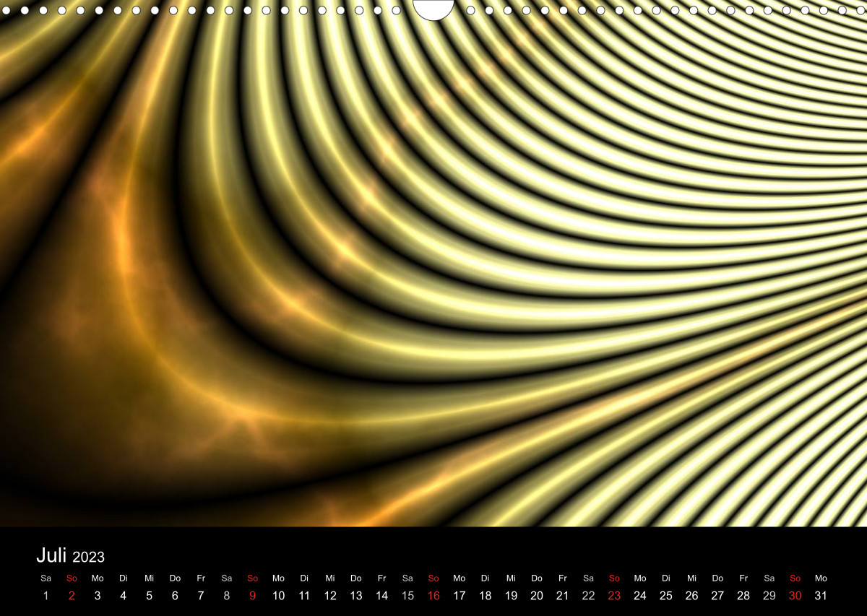
Task: Select the grey Saturday date 22
Action: coord(589,596)
